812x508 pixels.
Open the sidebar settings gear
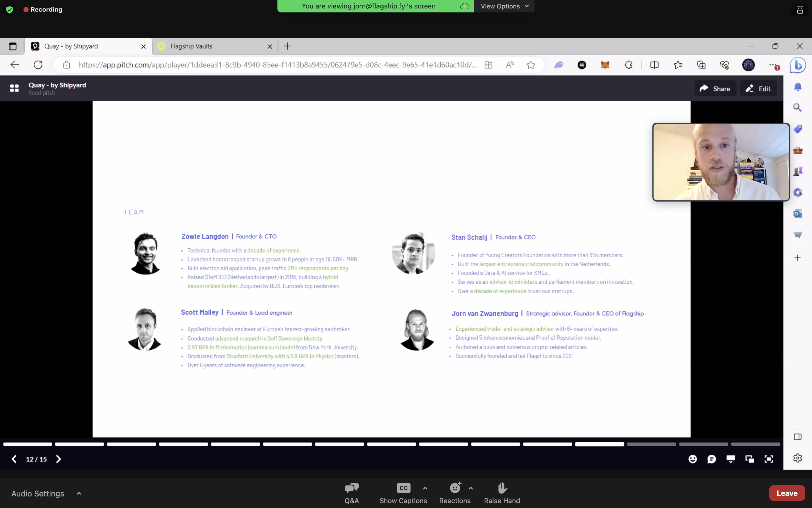(798, 458)
